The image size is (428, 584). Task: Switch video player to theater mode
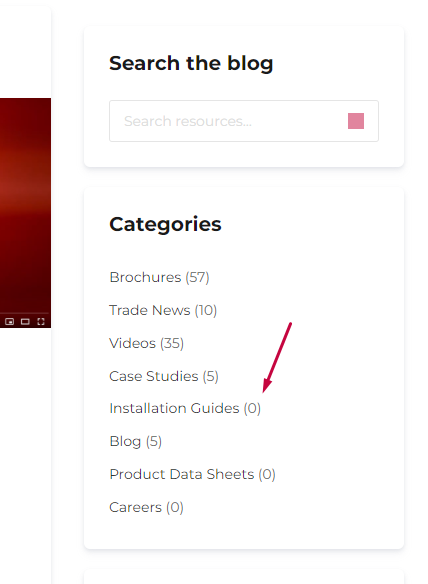pyautogui.click(x=25, y=321)
